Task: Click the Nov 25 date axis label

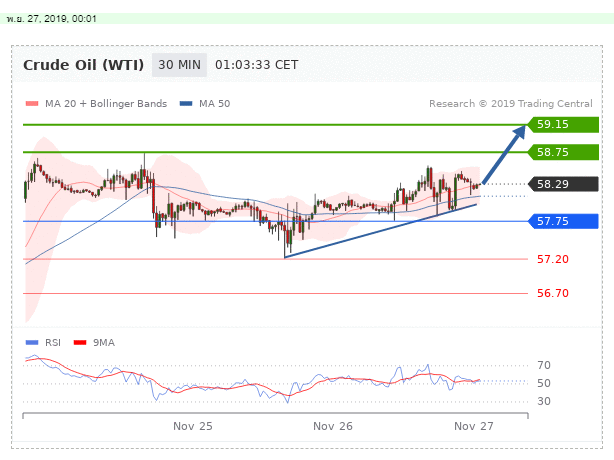Action: 193,426
